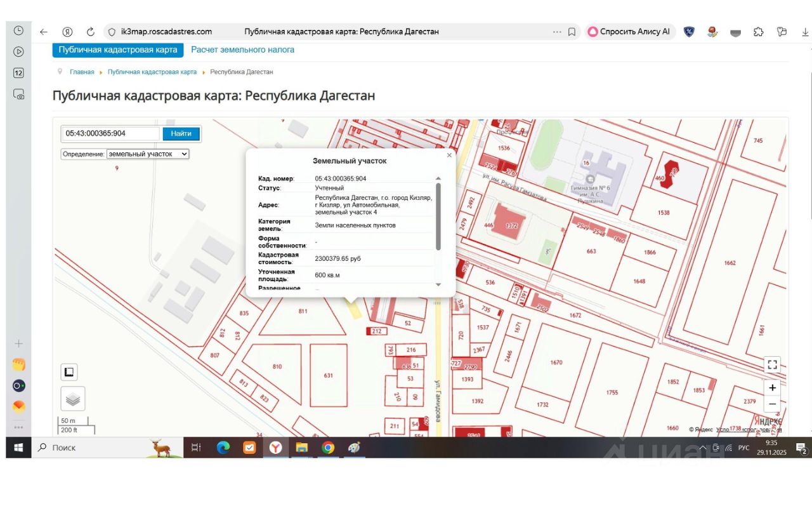Click land parcel 1662 on the map
Image resolution: width=812 pixels, height=525 pixels.
[730, 263]
